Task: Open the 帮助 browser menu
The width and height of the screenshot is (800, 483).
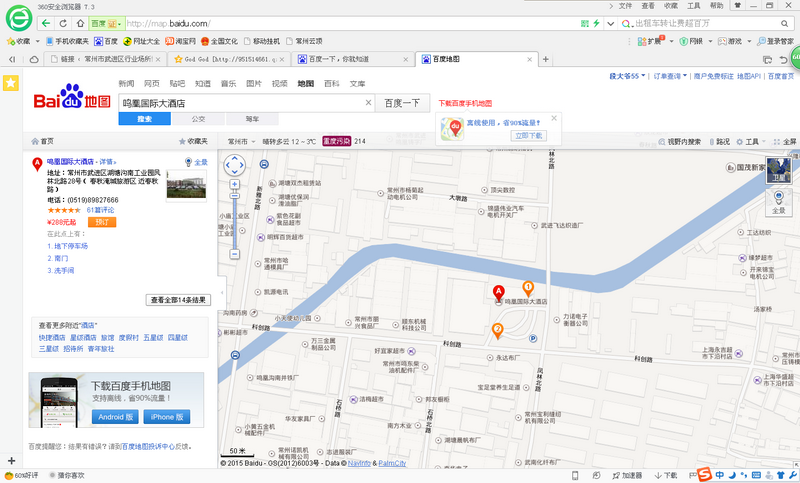Action: coord(716,6)
